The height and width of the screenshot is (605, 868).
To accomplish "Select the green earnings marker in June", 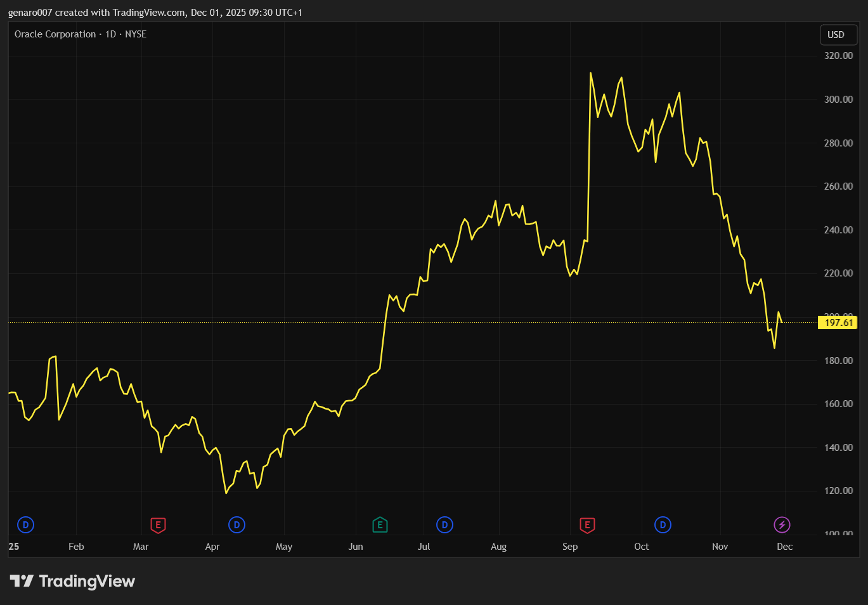I will tap(380, 525).
